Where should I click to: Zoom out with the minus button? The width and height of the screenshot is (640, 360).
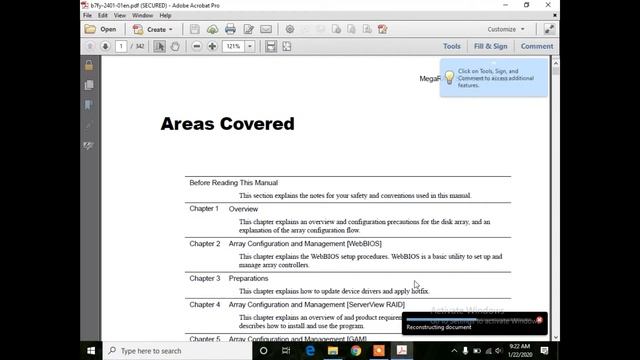[x=196, y=46]
